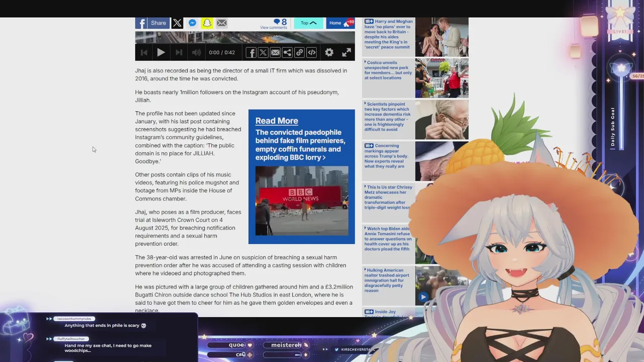Read Scientists pinpoint dementia risk story
Screen dimensions: 644x362
point(388,117)
